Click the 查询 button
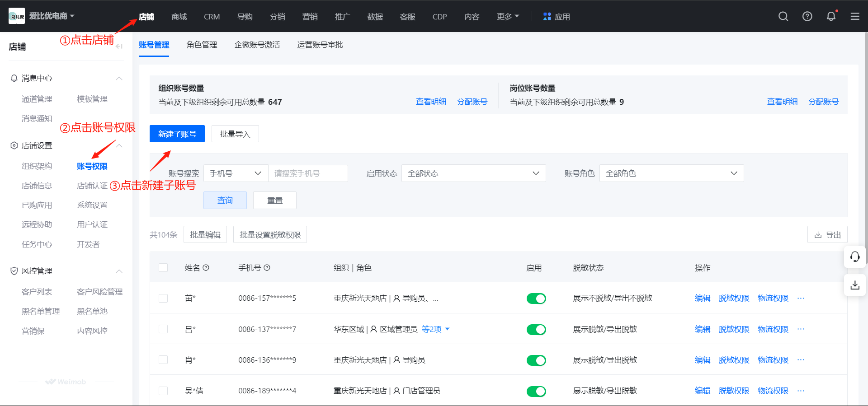The height and width of the screenshot is (406, 868). tap(225, 200)
